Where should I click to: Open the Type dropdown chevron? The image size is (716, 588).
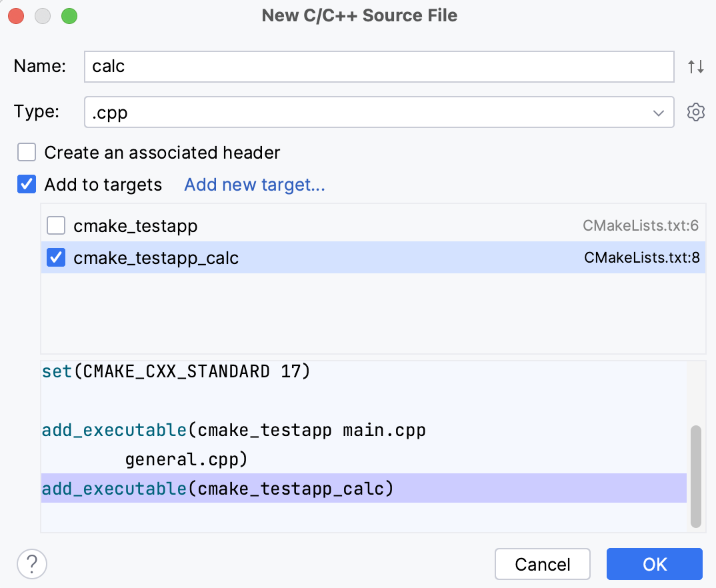tap(658, 113)
